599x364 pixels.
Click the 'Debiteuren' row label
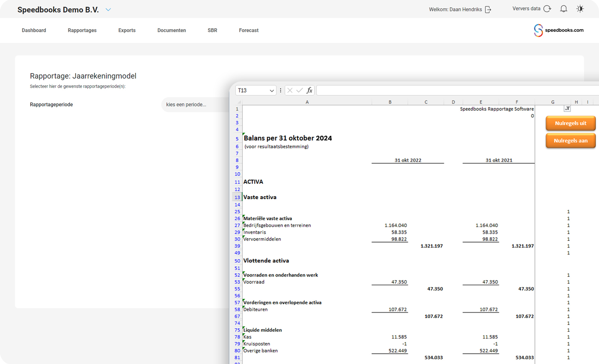255,309
